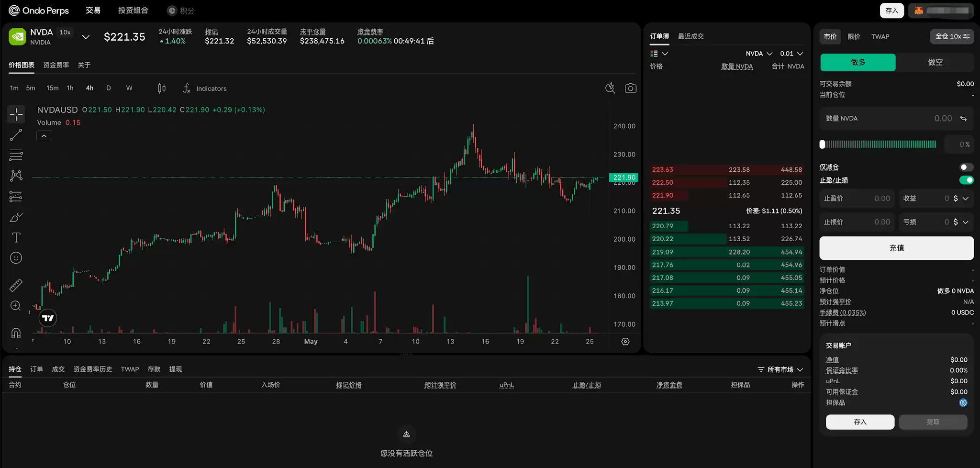Screen dimensions: 980x468
Task: Open the order book layout icon
Action: 654,54
